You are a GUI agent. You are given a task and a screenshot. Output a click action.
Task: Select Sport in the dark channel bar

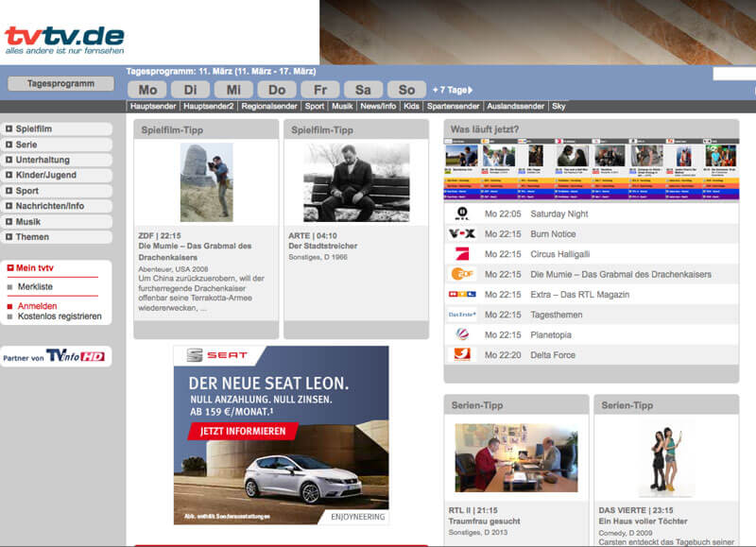click(315, 106)
